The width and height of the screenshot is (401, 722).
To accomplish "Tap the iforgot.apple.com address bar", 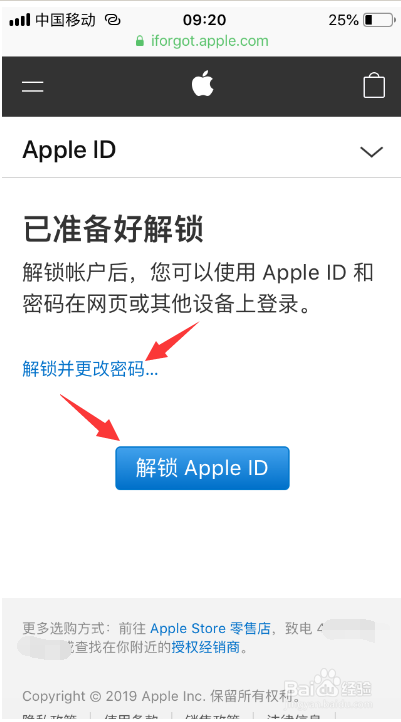I will click(x=202, y=41).
